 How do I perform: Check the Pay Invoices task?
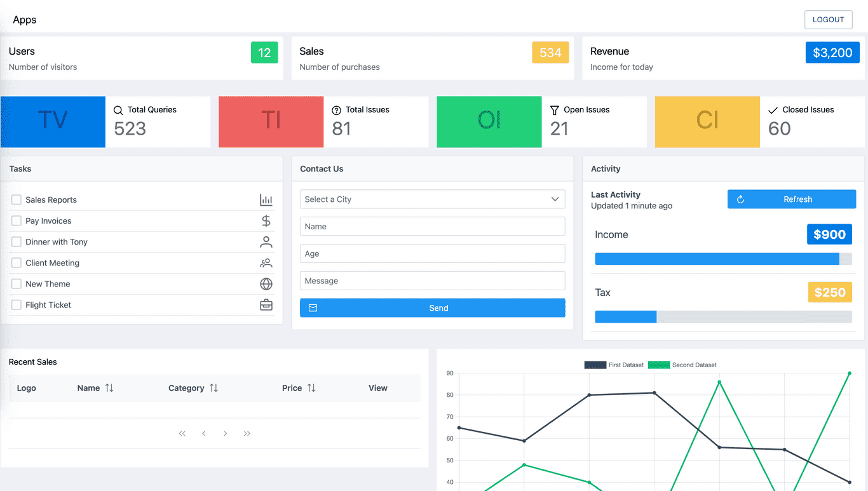point(17,220)
